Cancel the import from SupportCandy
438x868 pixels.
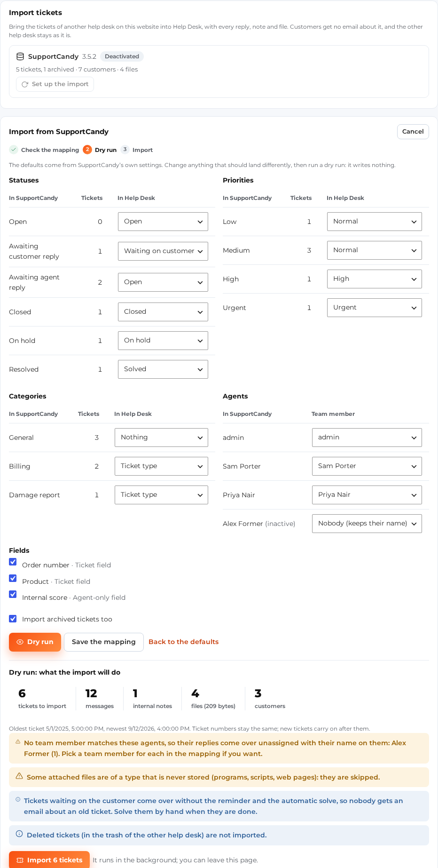[x=413, y=132]
